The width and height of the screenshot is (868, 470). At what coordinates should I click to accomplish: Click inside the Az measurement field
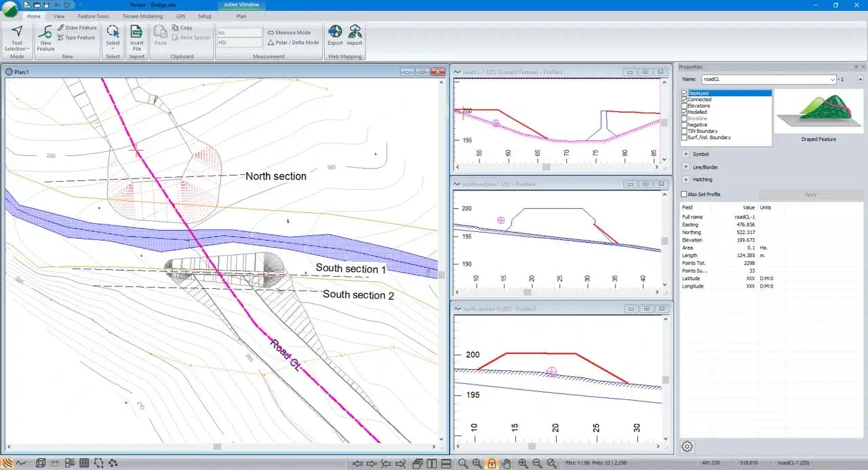point(241,31)
